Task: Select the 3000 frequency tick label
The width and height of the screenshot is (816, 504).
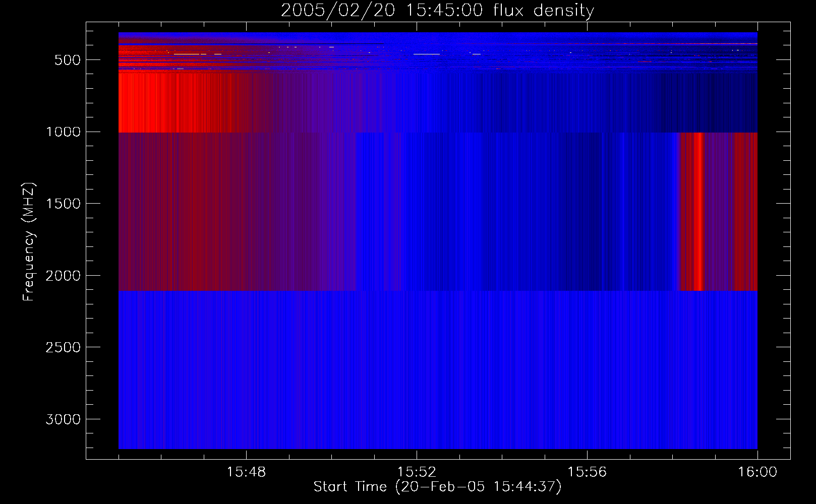Action: 63,419
